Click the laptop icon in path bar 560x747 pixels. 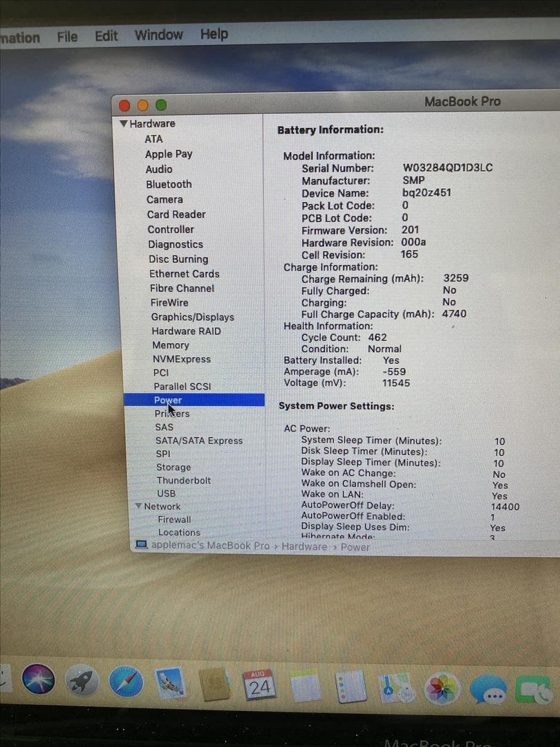pos(142,544)
